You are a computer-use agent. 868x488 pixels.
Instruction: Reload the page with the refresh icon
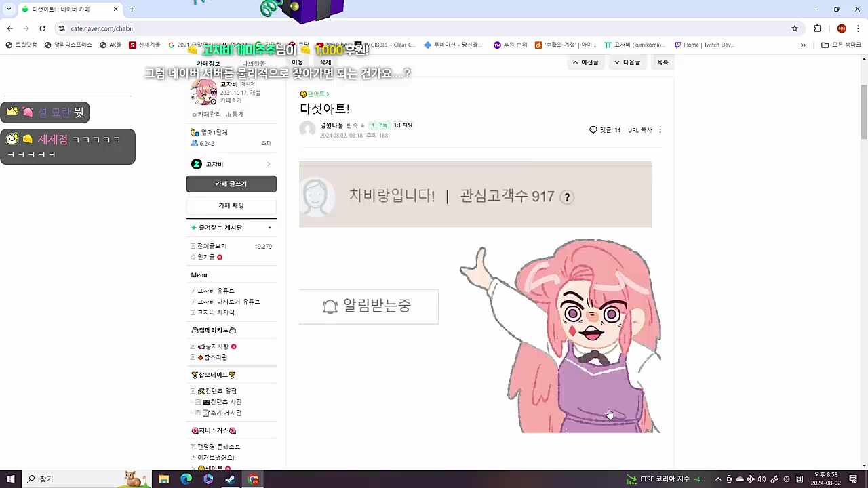tap(43, 28)
